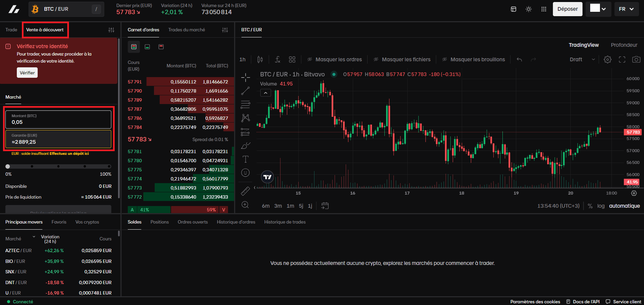Switch to Trades du marché tab
The image size is (644, 305).
point(186,30)
